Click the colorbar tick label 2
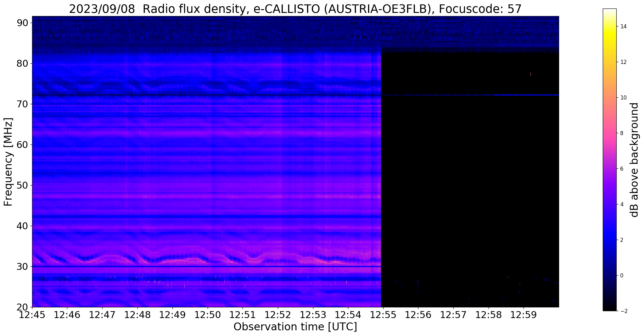This screenshot has height=336, width=644. tap(621, 240)
